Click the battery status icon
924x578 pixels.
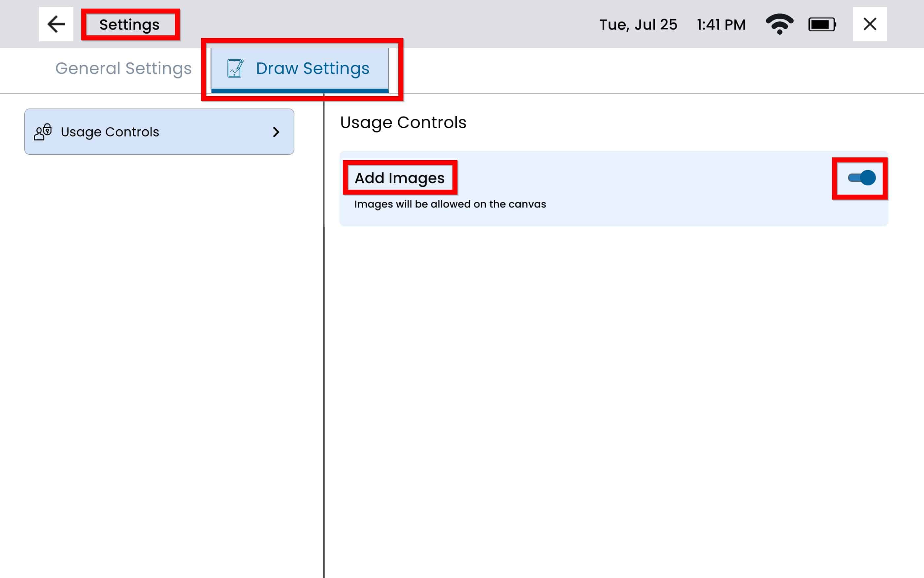coord(822,24)
